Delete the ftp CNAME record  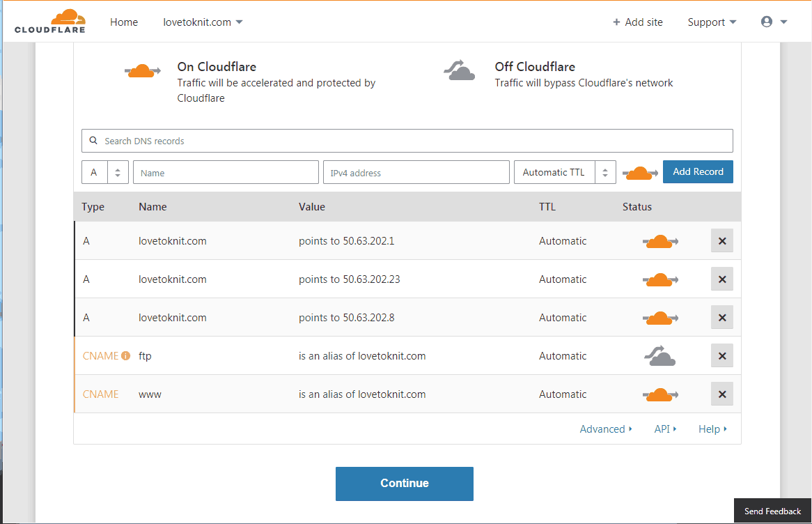722,356
